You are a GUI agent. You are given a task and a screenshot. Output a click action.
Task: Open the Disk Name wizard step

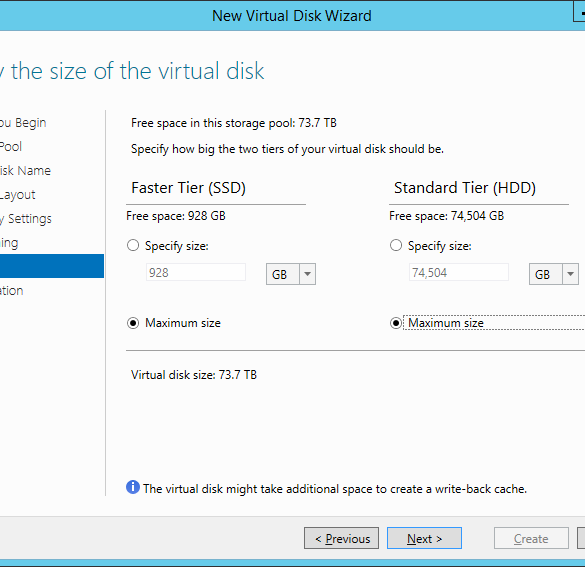pos(25,170)
